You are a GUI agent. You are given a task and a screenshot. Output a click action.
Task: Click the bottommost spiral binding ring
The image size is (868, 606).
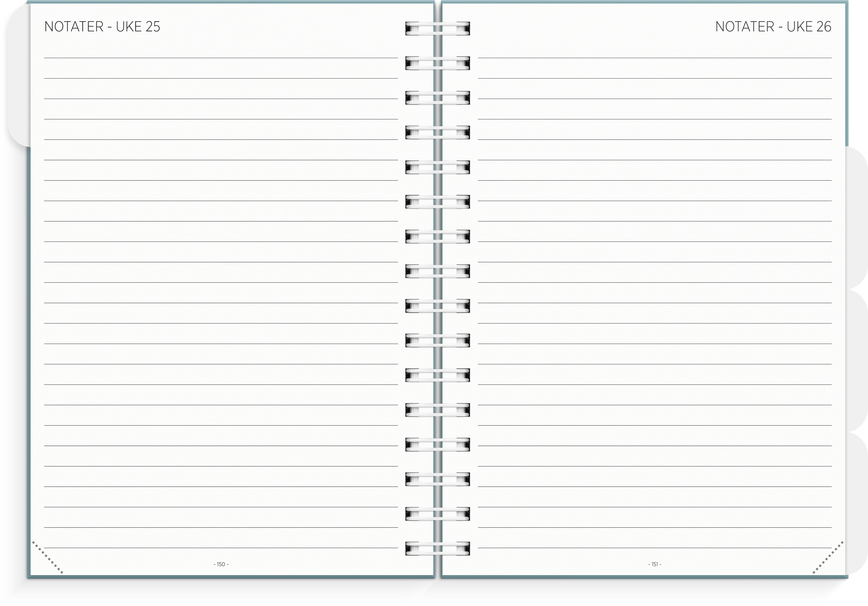[x=437, y=549]
